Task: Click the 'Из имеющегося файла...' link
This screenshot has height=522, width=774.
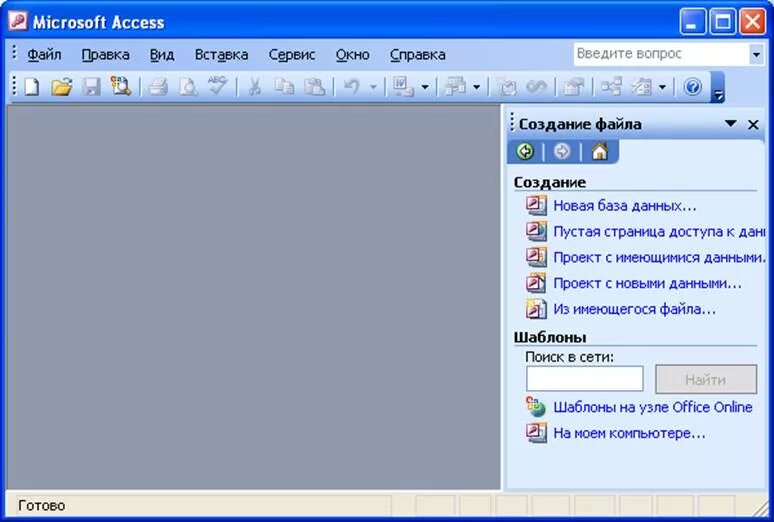Action: pyautogui.click(x=634, y=309)
